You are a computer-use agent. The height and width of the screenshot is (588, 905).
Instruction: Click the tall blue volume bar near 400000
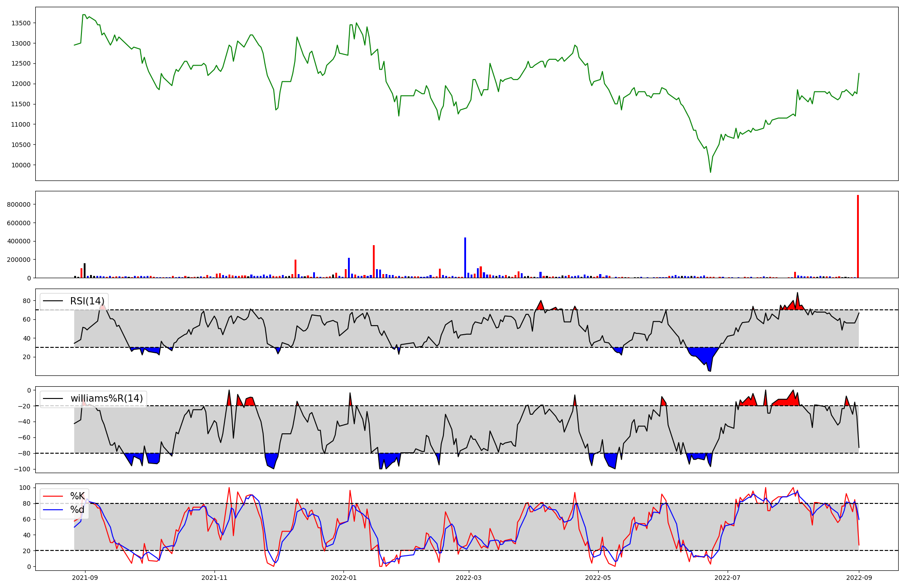[x=465, y=258]
